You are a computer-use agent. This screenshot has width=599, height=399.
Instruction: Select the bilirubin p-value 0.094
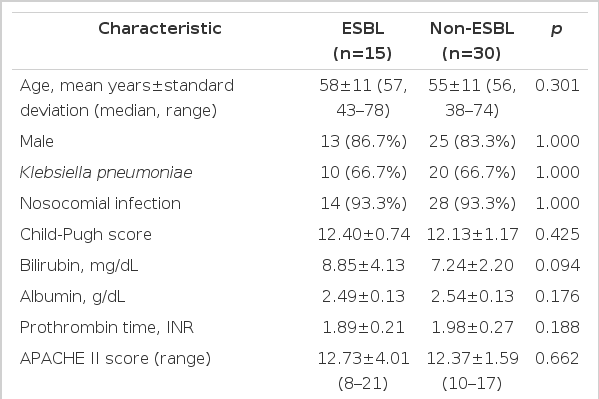(557, 266)
